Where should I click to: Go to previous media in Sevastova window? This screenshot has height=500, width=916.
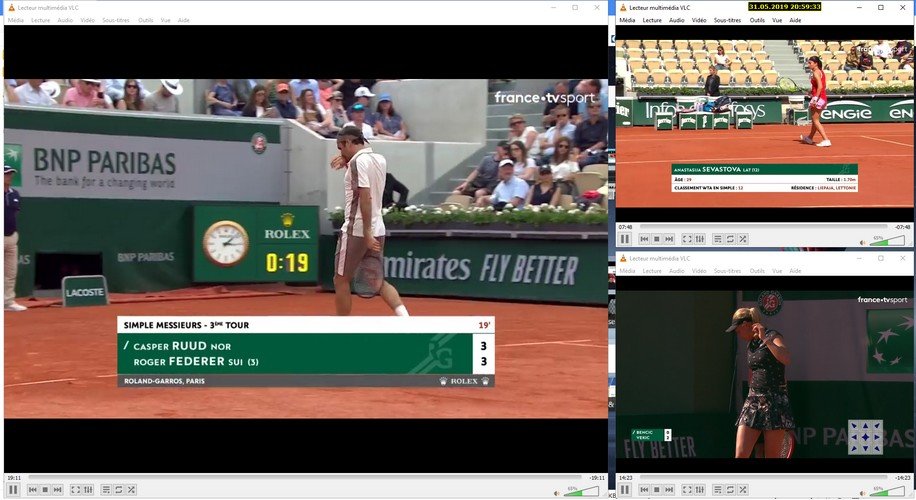(644, 238)
